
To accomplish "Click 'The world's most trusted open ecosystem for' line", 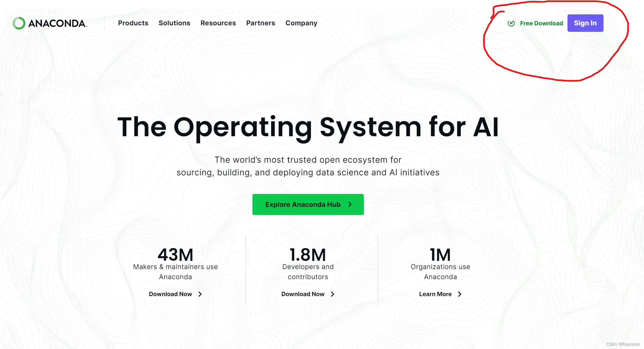I will click(308, 160).
